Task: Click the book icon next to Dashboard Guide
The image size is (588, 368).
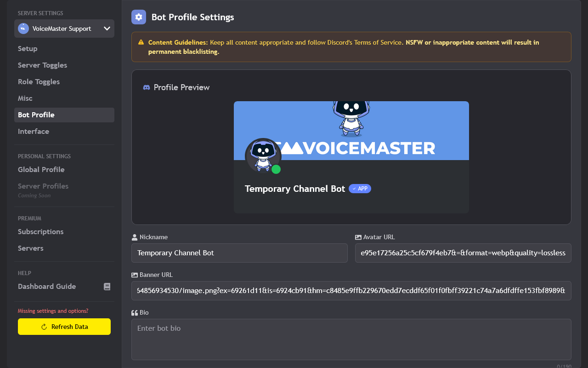Action: 107,286
